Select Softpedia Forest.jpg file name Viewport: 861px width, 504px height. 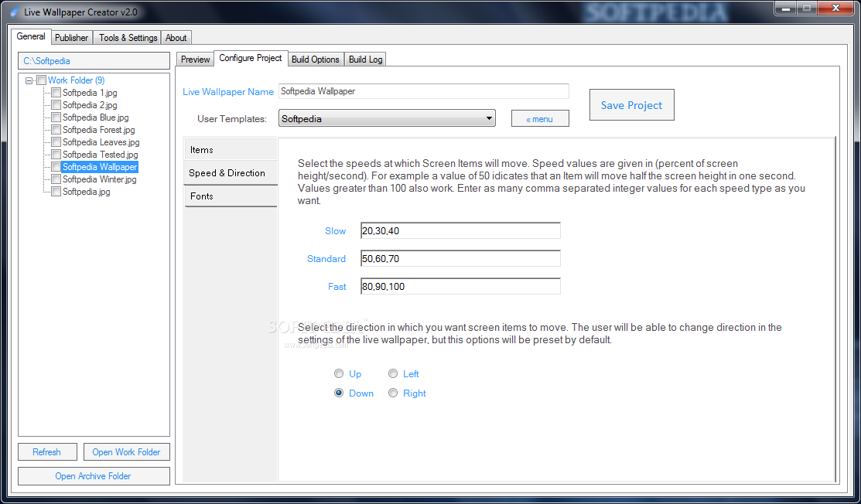pos(99,130)
